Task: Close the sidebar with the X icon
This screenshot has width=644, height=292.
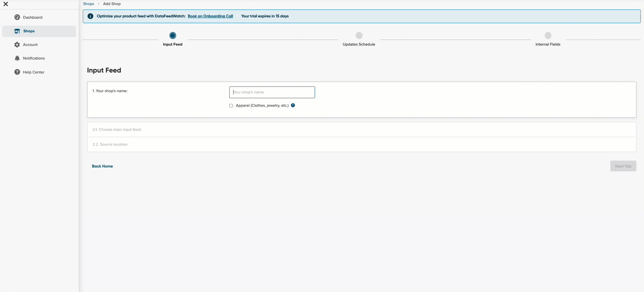Action: coord(6,4)
